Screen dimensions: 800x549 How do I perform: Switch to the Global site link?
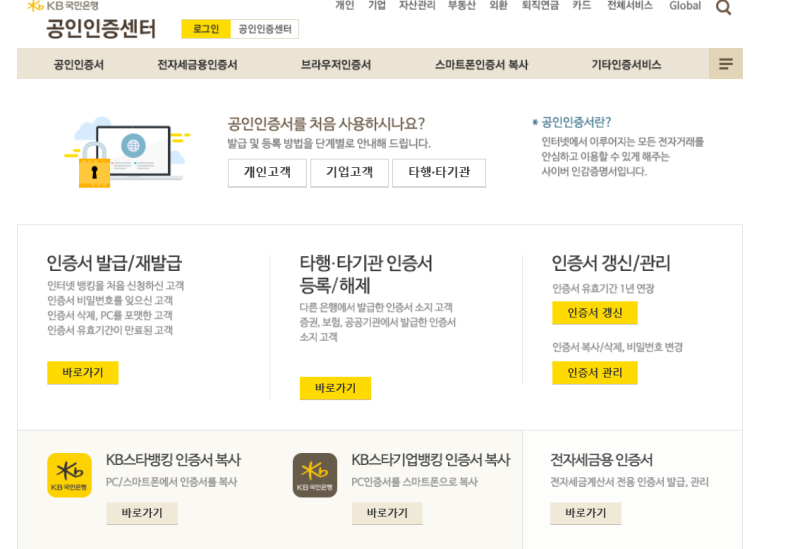coord(685,6)
